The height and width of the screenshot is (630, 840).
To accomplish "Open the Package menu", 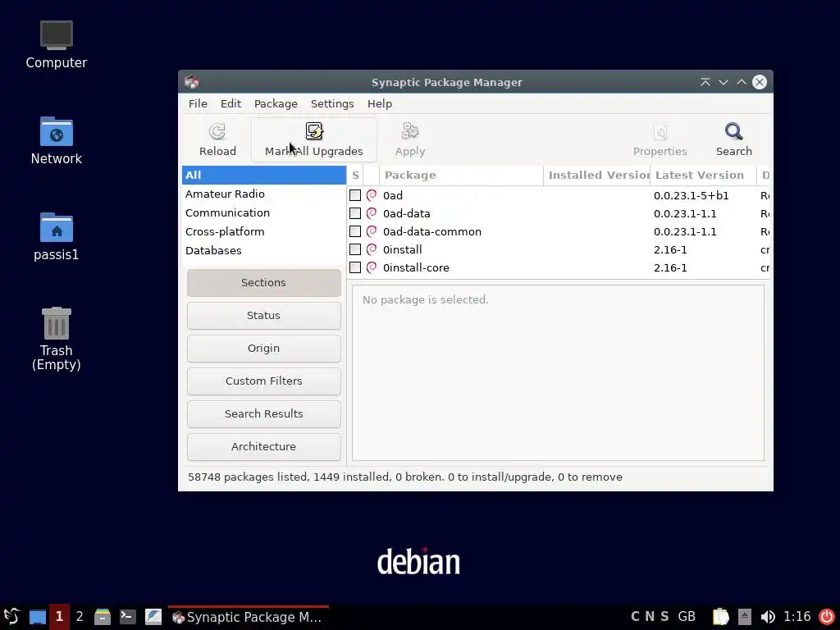I will pyautogui.click(x=276, y=103).
